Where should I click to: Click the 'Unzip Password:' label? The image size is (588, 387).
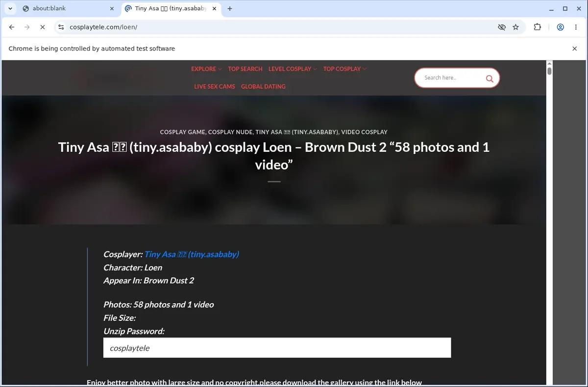pos(134,331)
